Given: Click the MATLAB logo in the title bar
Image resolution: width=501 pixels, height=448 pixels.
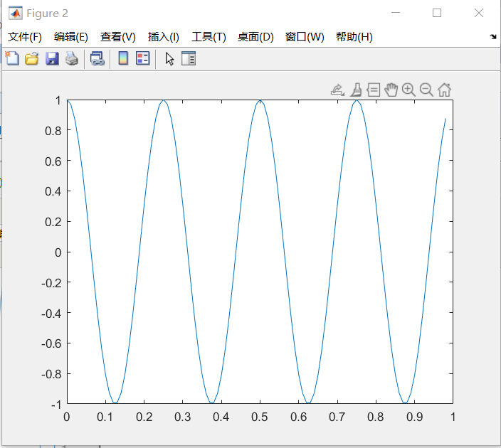Looking at the screenshot, I should click(x=16, y=13).
